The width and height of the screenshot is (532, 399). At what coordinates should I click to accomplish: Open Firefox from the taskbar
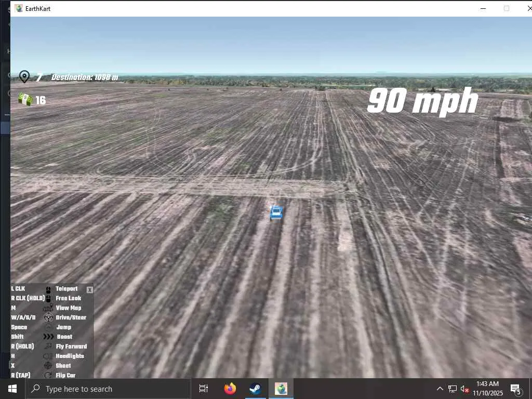(x=230, y=389)
